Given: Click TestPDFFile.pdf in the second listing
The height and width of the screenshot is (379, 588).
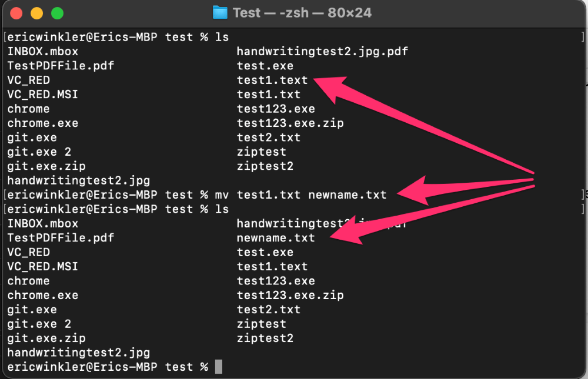Looking at the screenshot, I should tap(61, 237).
